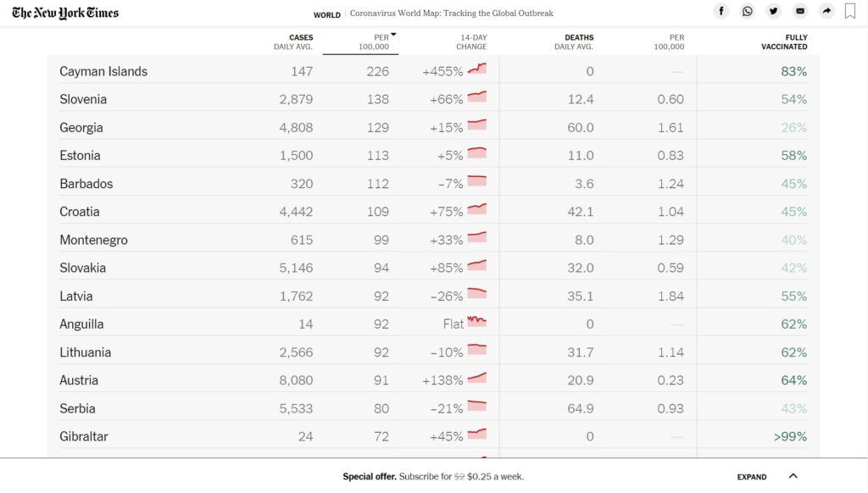Sort by 14-Day Change column header

tap(471, 42)
